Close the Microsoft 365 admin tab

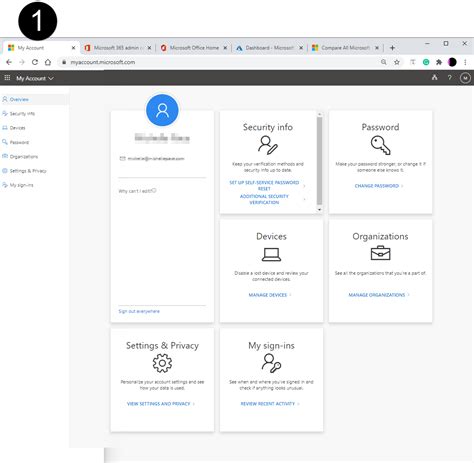(149, 48)
